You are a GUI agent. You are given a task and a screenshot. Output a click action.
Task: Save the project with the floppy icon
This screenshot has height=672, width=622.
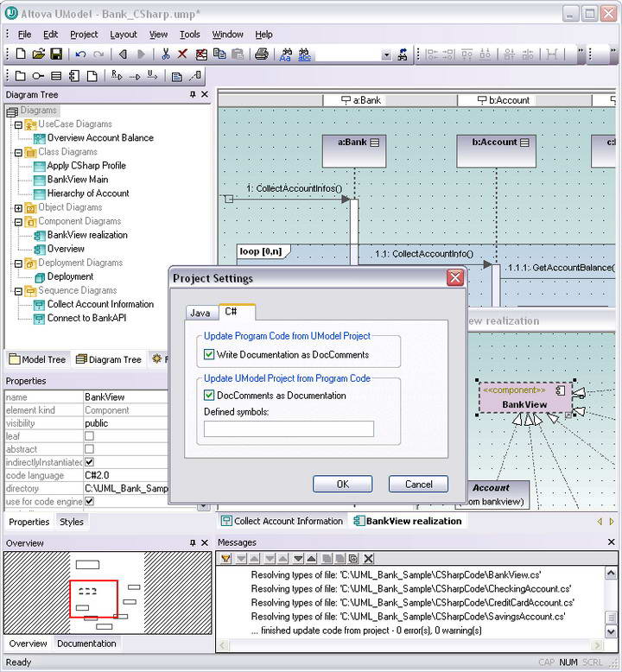pyautogui.click(x=56, y=54)
